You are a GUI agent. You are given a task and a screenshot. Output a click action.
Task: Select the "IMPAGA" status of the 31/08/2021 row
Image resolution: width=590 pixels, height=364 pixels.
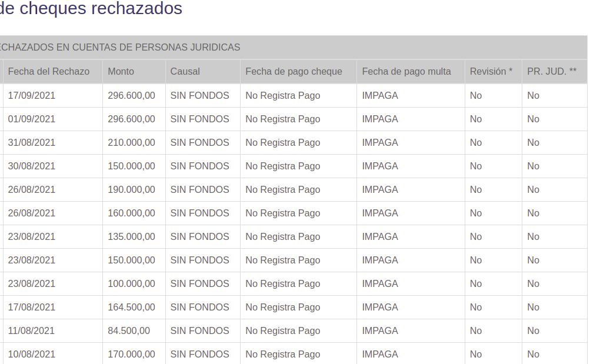[x=381, y=142]
